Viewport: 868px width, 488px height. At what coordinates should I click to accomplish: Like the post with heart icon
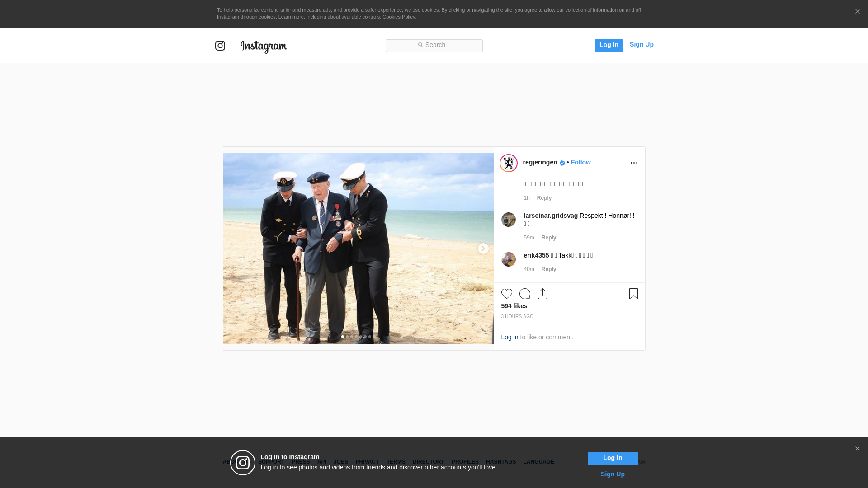tap(506, 294)
